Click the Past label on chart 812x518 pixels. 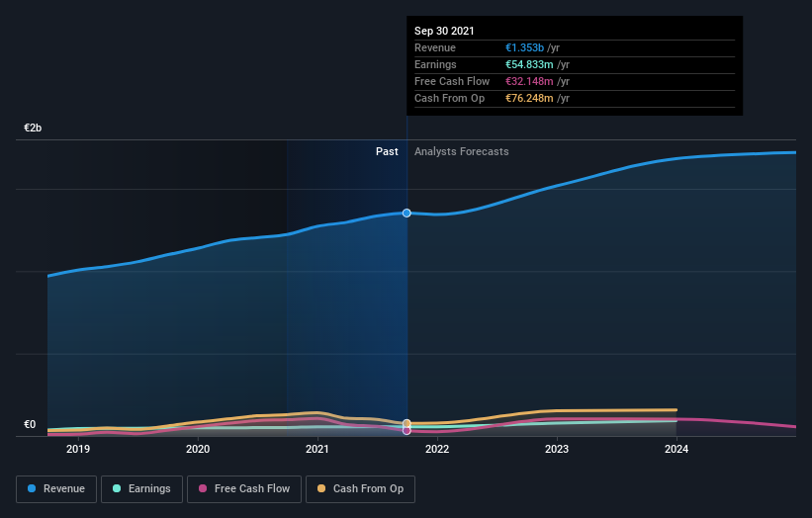coord(387,151)
